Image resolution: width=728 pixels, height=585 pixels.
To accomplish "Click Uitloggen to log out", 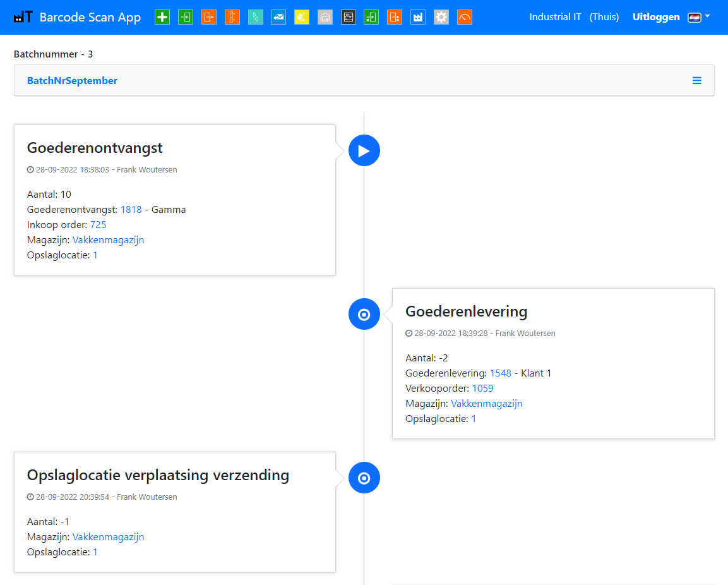I will point(656,17).
